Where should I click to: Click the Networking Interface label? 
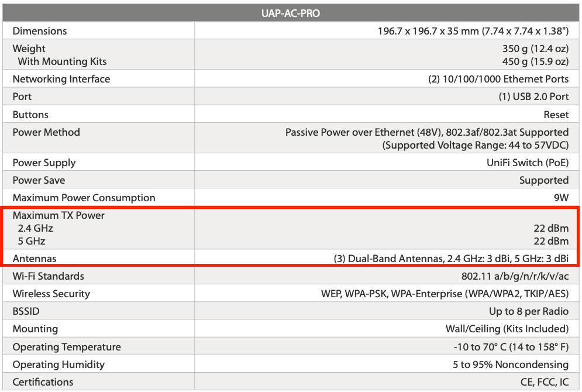(61, 79)
